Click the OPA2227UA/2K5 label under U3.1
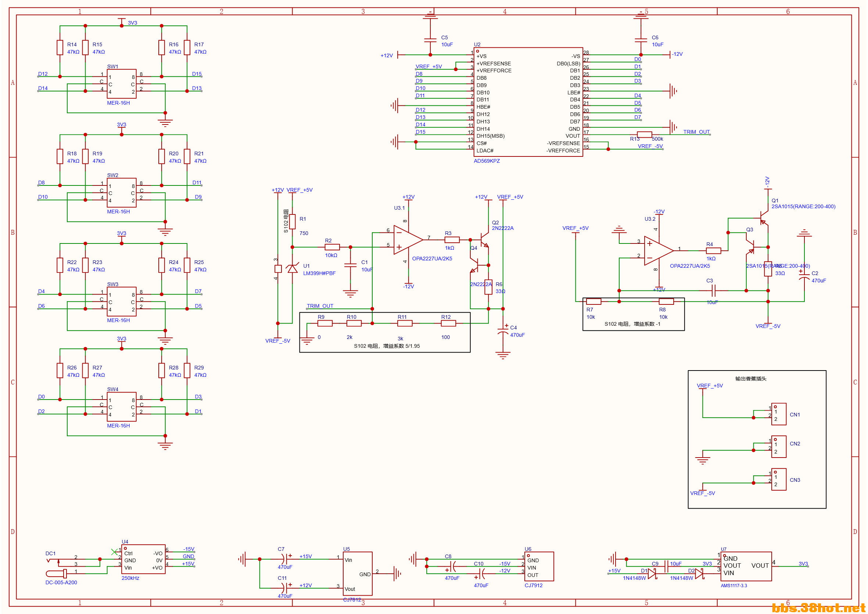Viewport: 868px width, 614px height. coord(432,259)
